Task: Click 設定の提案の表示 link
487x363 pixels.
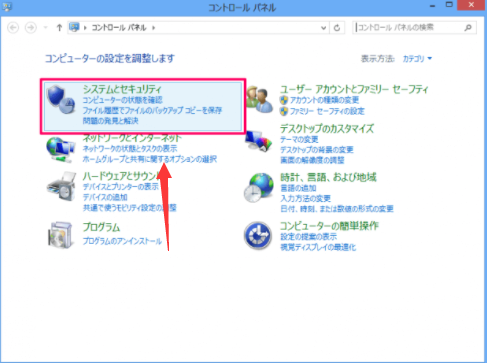Action: click(309, 237)
